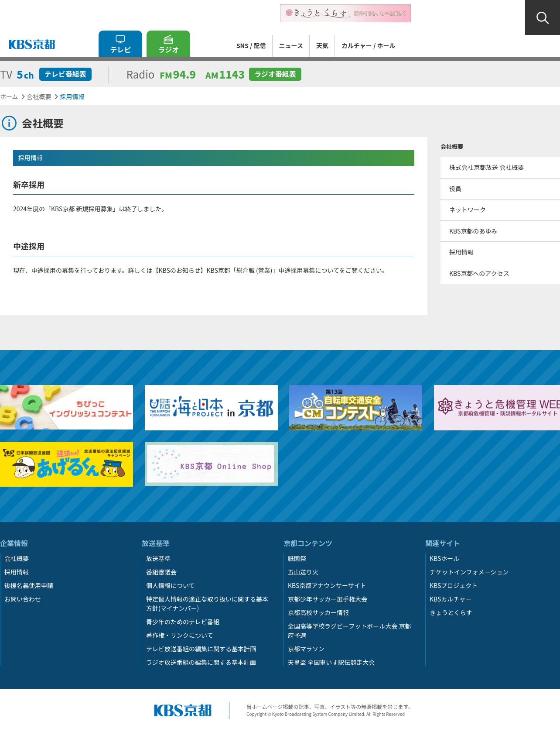Click チケットインフォメーション link
Image resolution: width=560 pixels, height=732 pixels.
[469, 572]
